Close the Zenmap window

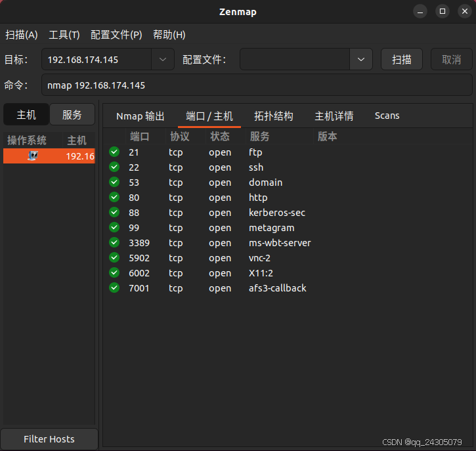[x=465, y=12]
